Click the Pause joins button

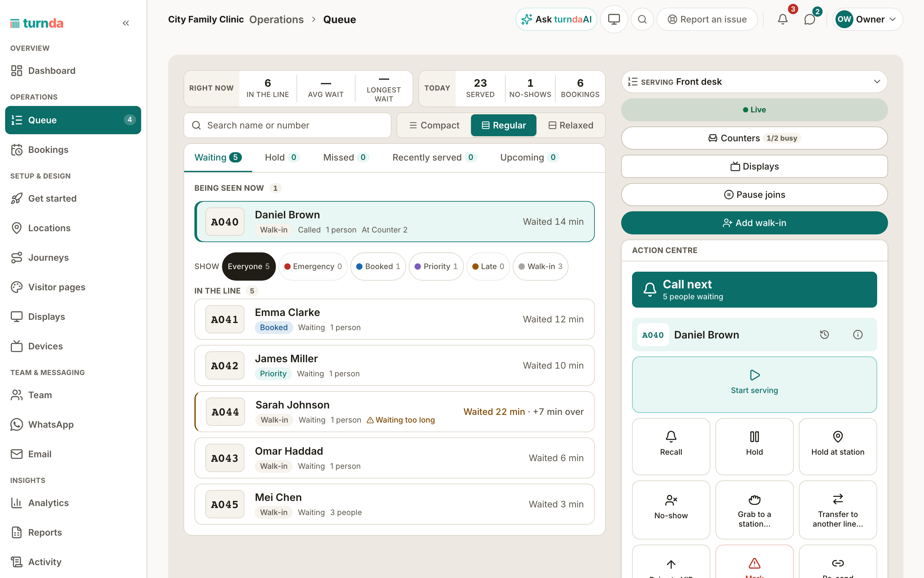(754, 195)
